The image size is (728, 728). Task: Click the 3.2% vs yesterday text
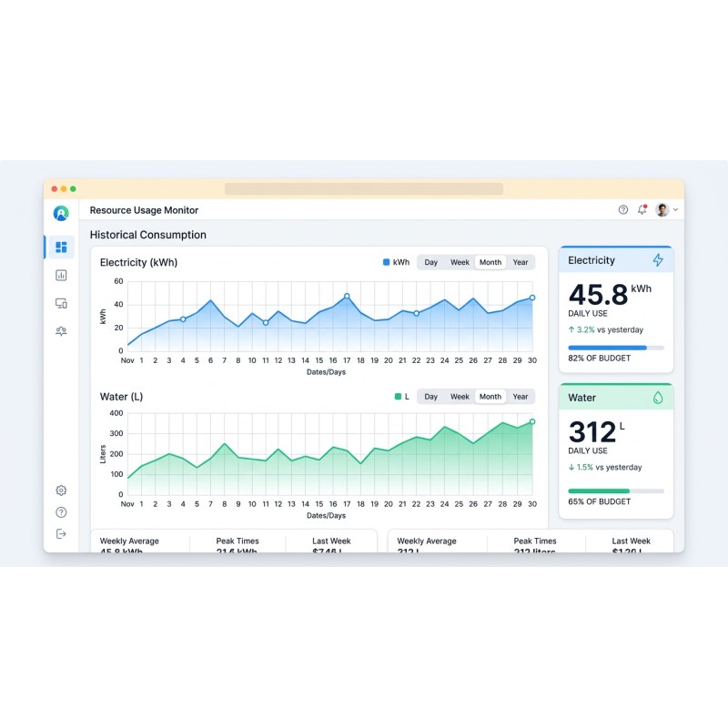point(606,329)
